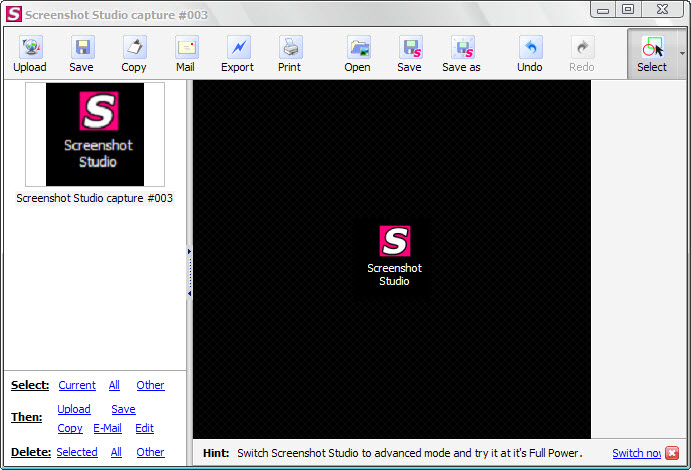Image resolution: width=691 pixels, height=470 pixels.
Task: Click the Export lightning icon
Action: (238, 47)
